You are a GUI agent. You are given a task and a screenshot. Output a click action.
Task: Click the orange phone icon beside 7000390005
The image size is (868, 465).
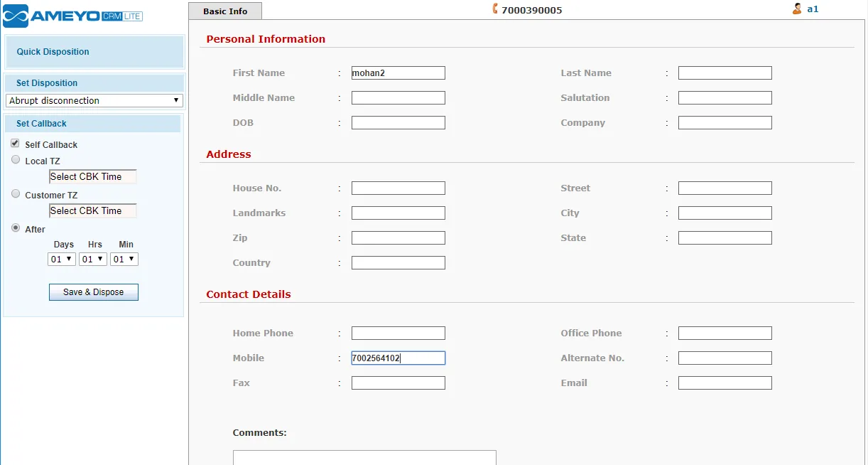(x=495, y=9)
